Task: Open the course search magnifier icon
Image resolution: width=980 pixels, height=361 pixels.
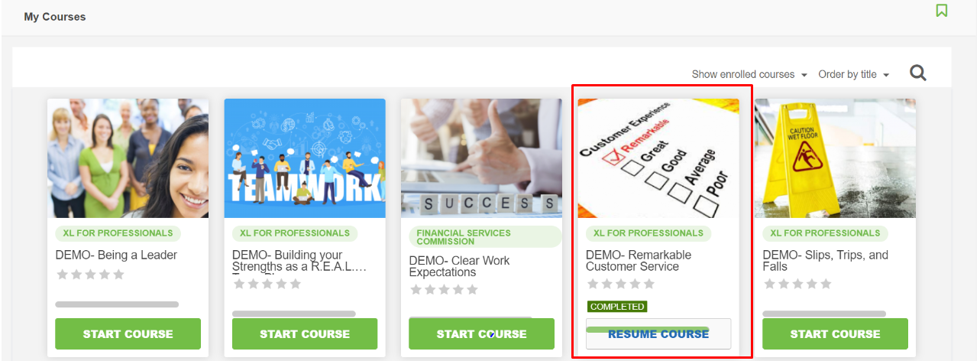Action: click(918, 73)
